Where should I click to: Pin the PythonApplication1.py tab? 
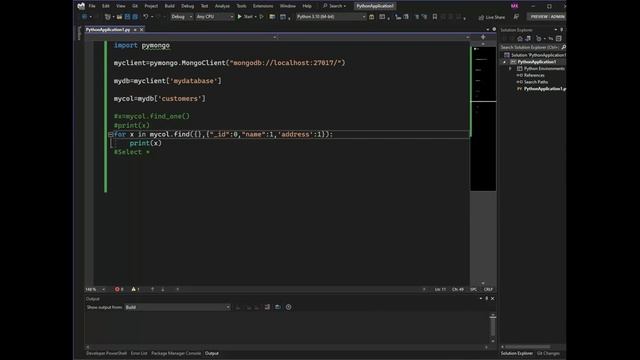[x=135, y=30]
